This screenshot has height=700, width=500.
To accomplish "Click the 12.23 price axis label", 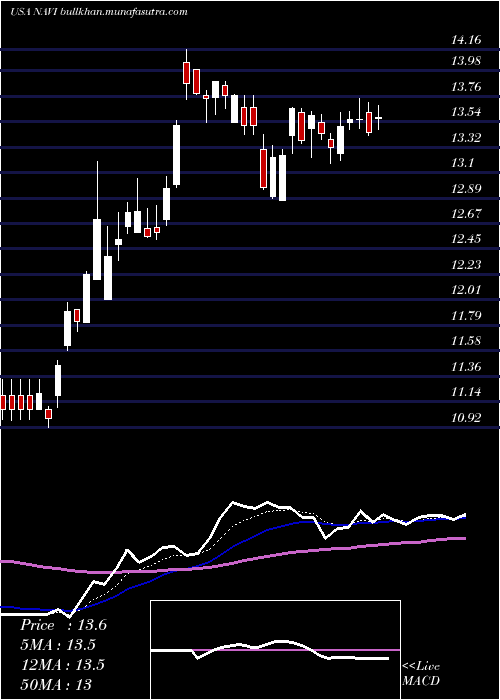I will (466, 265).
